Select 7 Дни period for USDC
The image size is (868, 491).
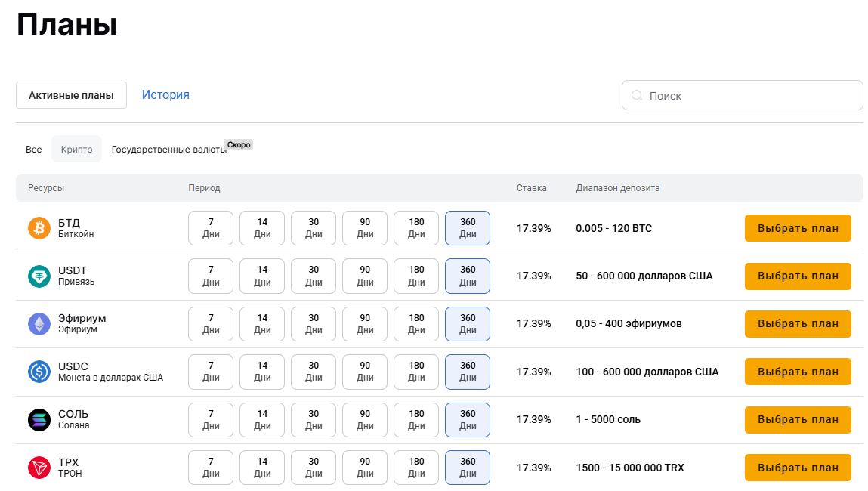(x=211, y=372)
